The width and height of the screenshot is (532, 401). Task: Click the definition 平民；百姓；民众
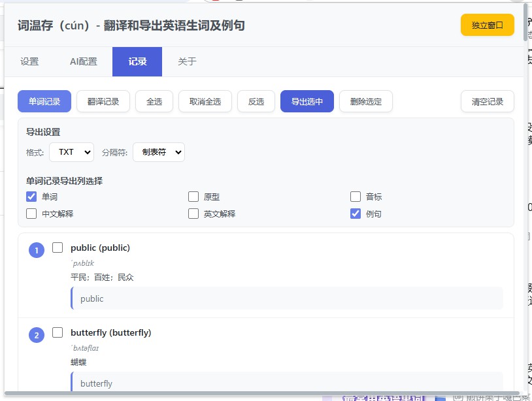pos(102,278)
